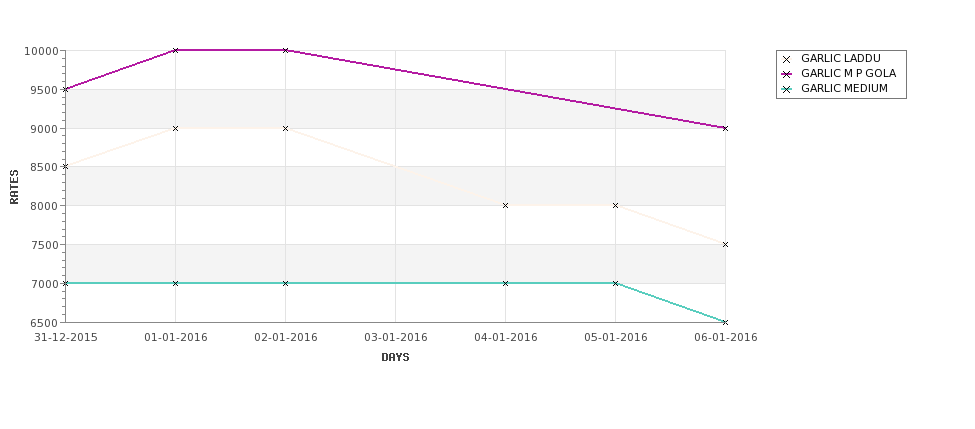Select M P GOLA data point on 01-01-2016
The width and height of the screenshot is (975, 429).
pos(175,50)
